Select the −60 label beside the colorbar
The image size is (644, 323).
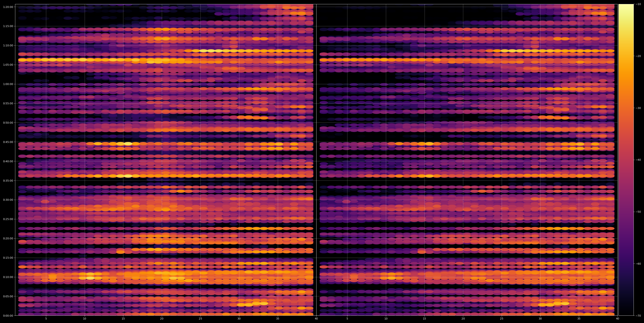(638, 263)
